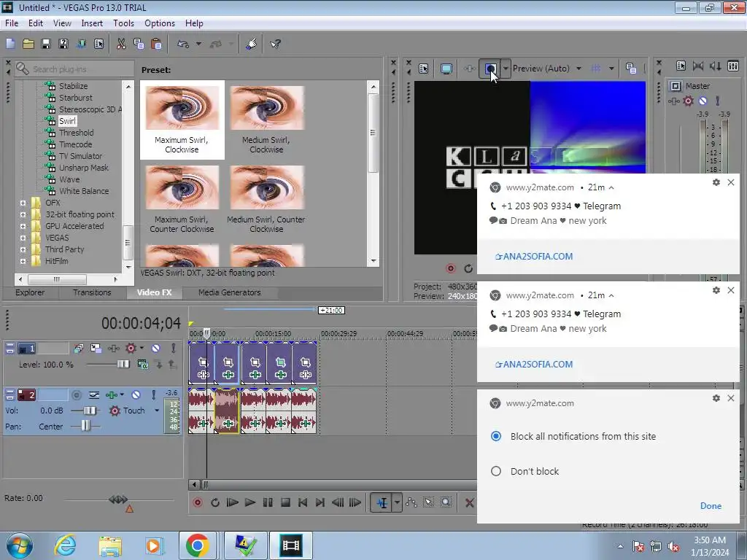Expand the 32-bit floating point folder
The width and height of the screenshot is (747, 560).
23,214
